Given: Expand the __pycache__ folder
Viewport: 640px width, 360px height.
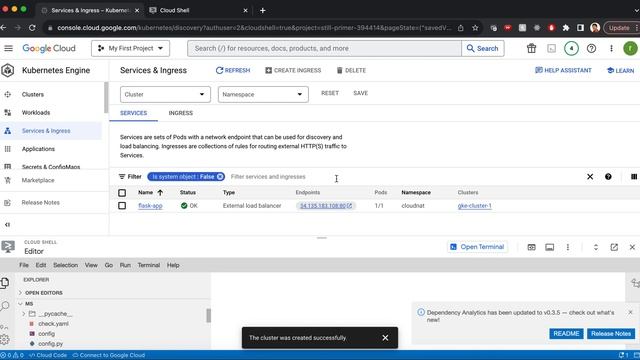Looking at the screenshot, I should [55, 314].
